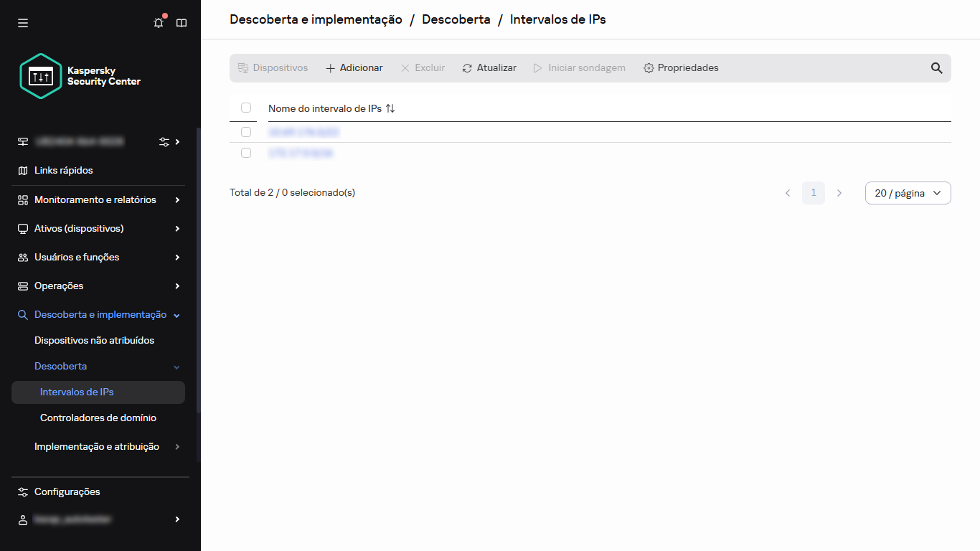Open Dispositivos não atribuídos in sidebar
Image resolution: width=980 pixels, height=551 pixels.
94,341
